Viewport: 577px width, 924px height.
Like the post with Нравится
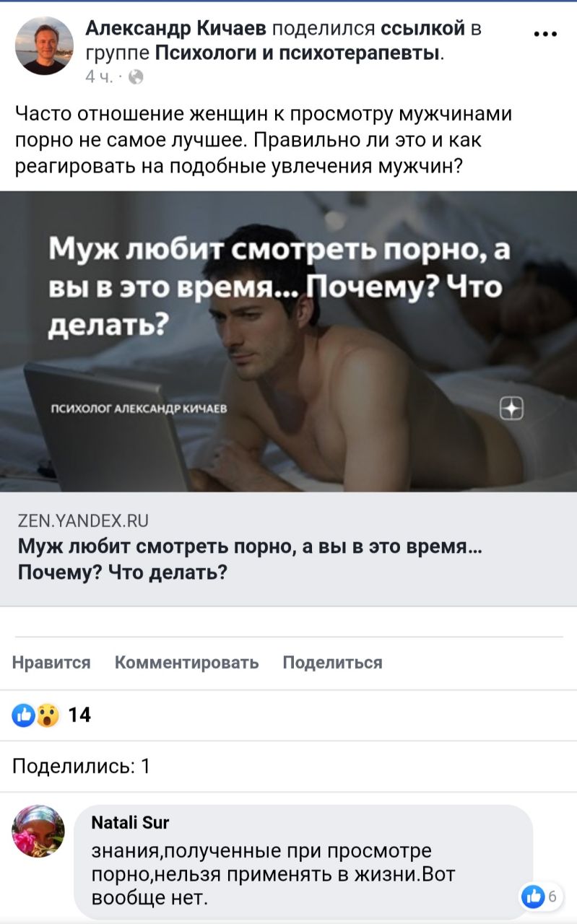pos(51,663)
